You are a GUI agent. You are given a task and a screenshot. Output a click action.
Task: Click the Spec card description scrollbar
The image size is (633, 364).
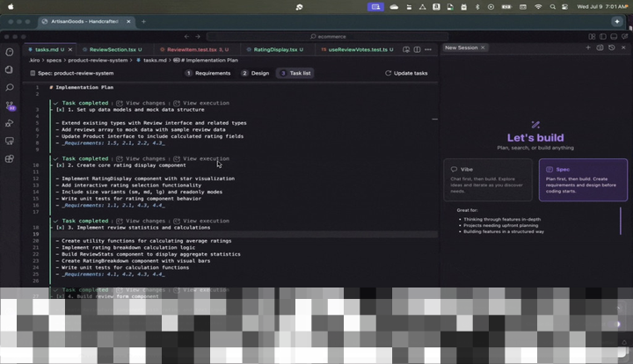point(621,221)
